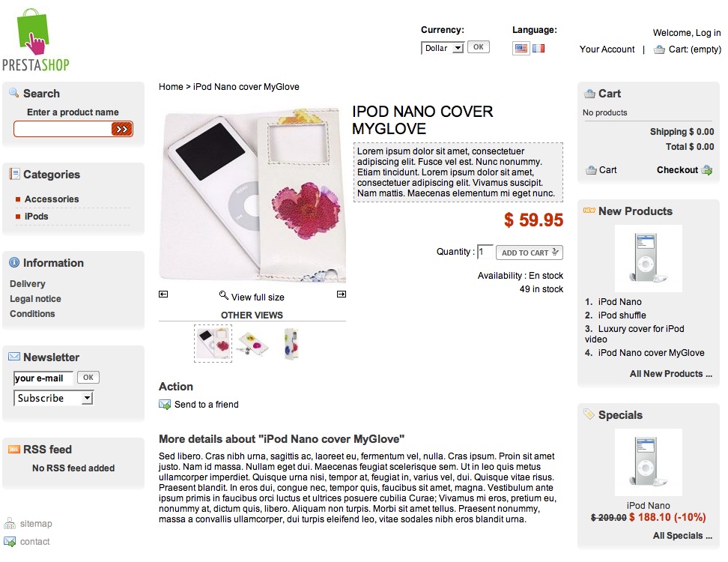
Task: Open the Accessories category
Action: (x=52, y=199)
